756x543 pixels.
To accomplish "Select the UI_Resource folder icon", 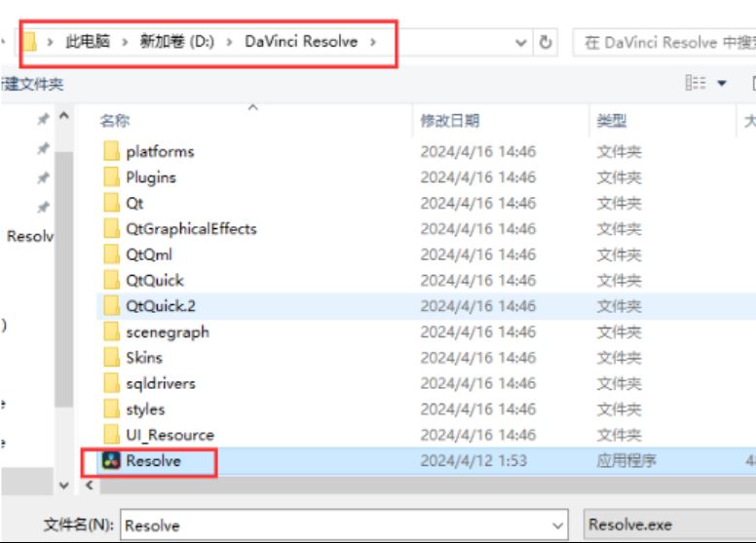I will point(111,435).
